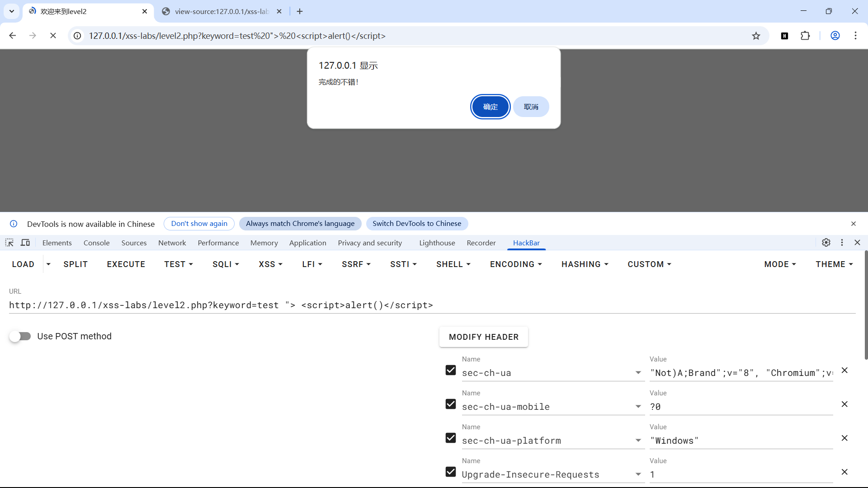Open Chrome three-dot menu
This screenshot has height=488, width=868.
coord(855,36)
